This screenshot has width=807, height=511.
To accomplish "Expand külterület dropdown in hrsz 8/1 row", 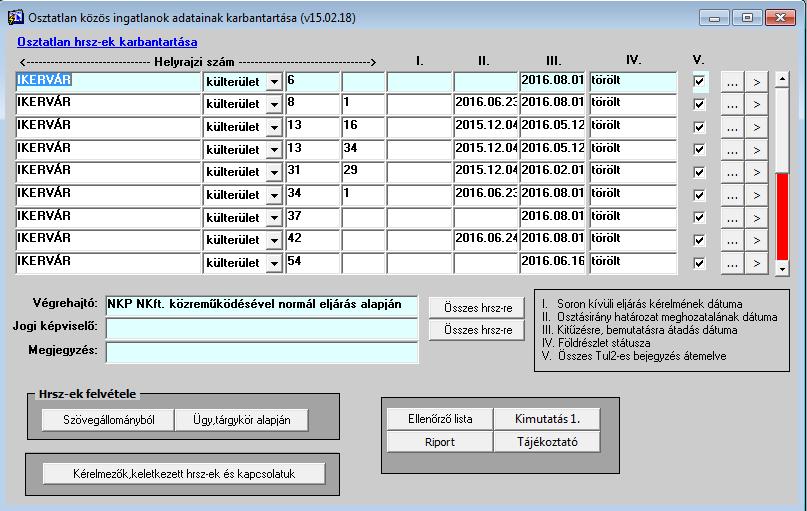I will [274, 104].
